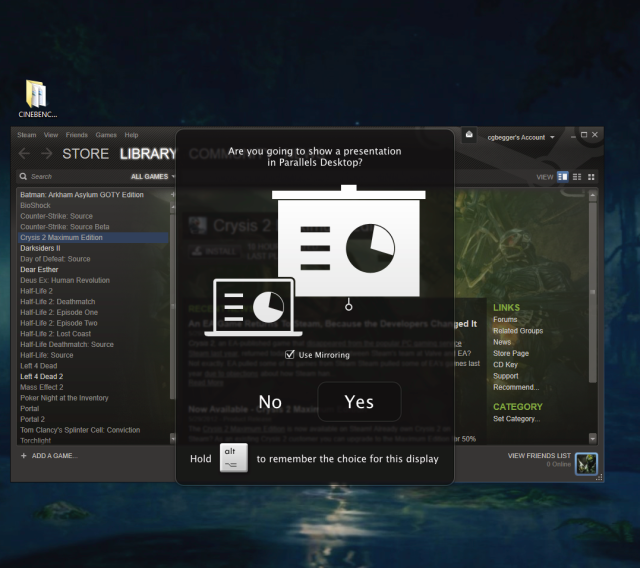This screenshot has height=568, width=640.
Task: Click Set Category... link
Action: 516,419
